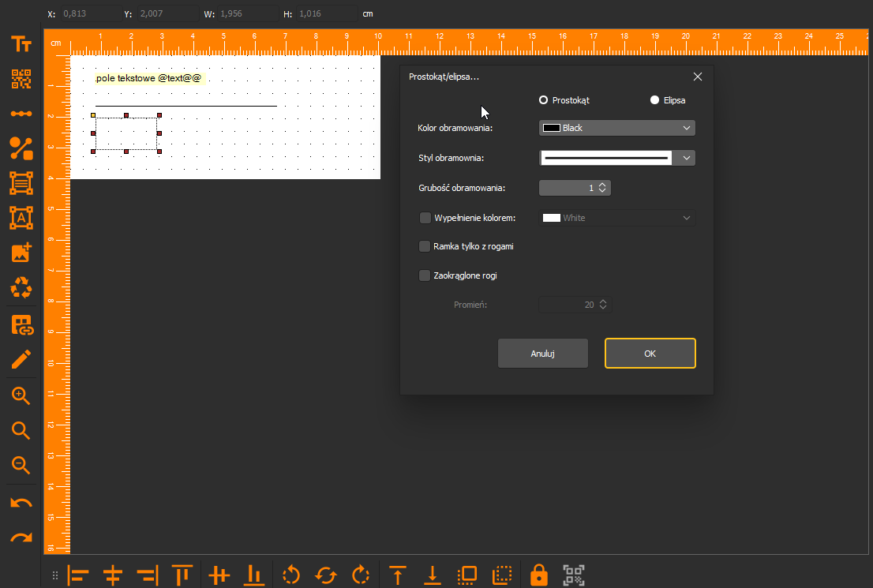The height and width of the screenshot is (588, 873).
Task: Select the Elipsa radio button
Action: 654,100
